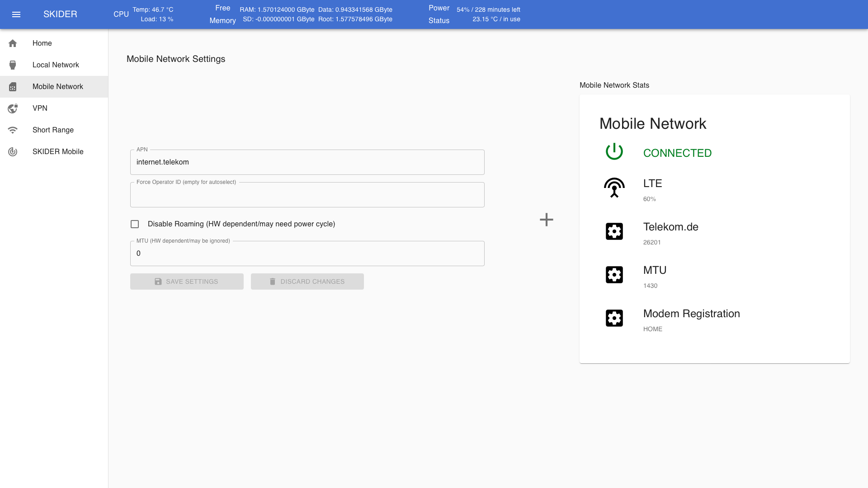Click SAVE SETTINGS button label
868x488 pixels.
[192, 282]
